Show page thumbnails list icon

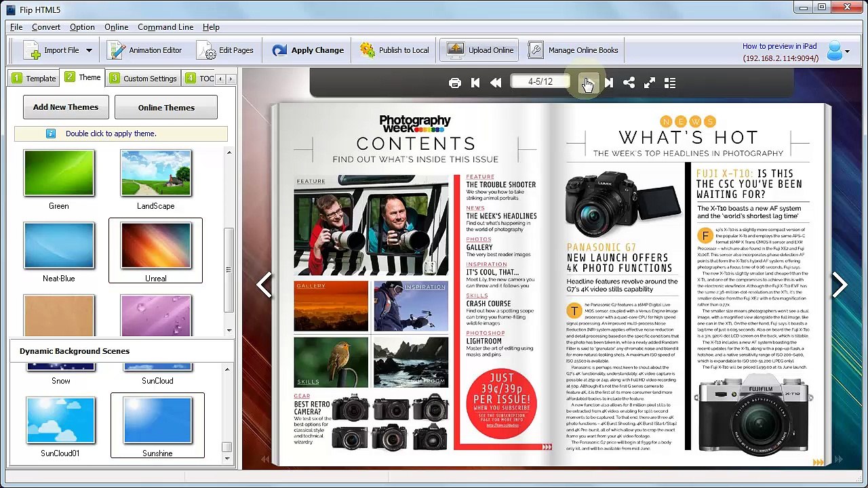pyautogui.click(x=670, y=83)
